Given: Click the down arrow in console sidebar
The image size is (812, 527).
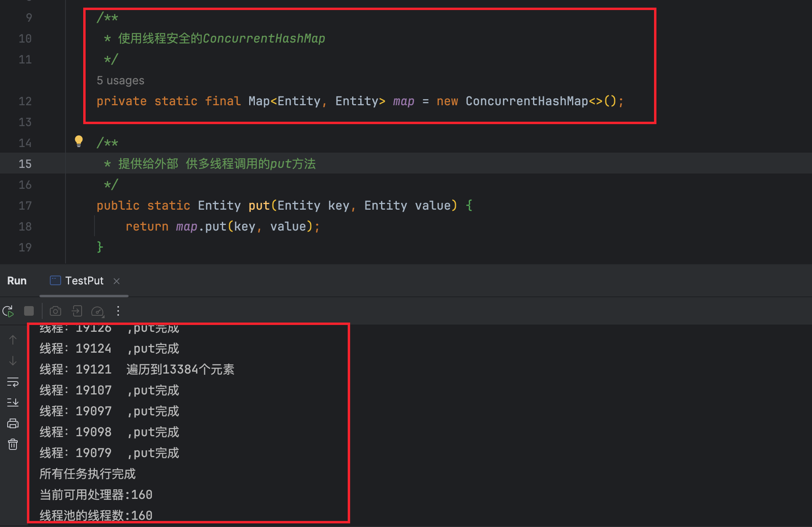Looking at the screenshot, I should [x=13, y=361].
